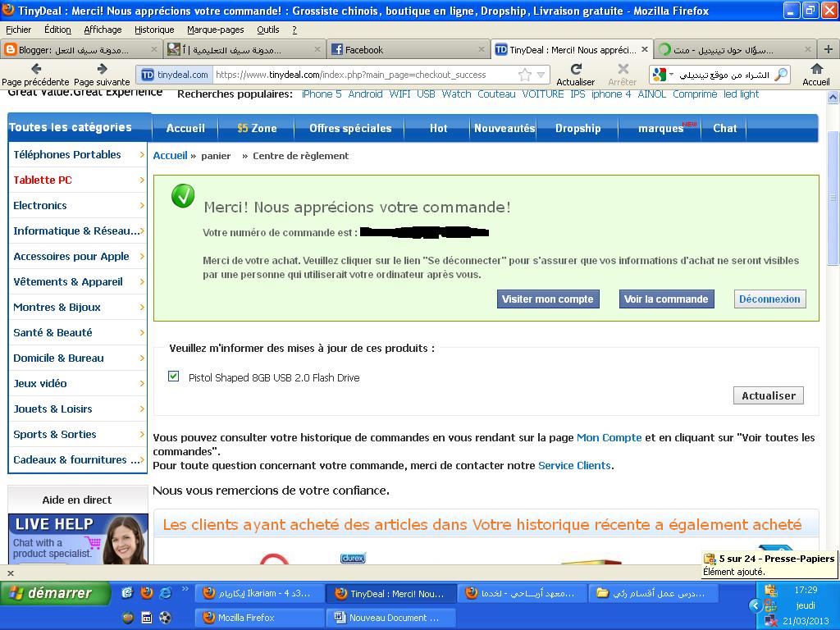The width and height of the screenshot is (840, 630).
Task: Click the Déconnexion button
Action: [769, 299]
